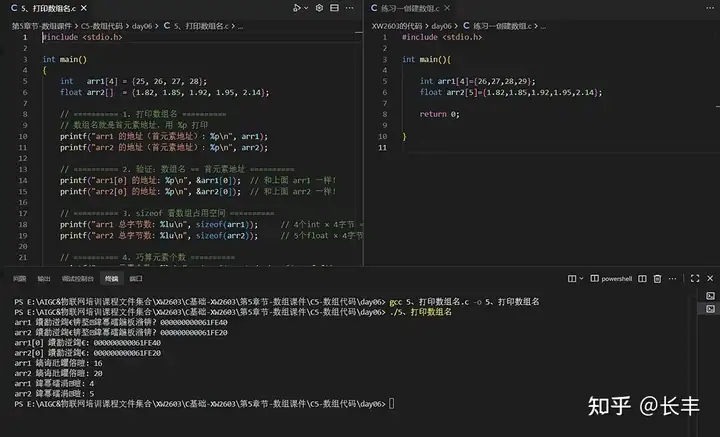Viewport: 720px width, 437px height.
Task: Split the terminal using the split icon
Action: pyautogui.click(x=642, y=279)
